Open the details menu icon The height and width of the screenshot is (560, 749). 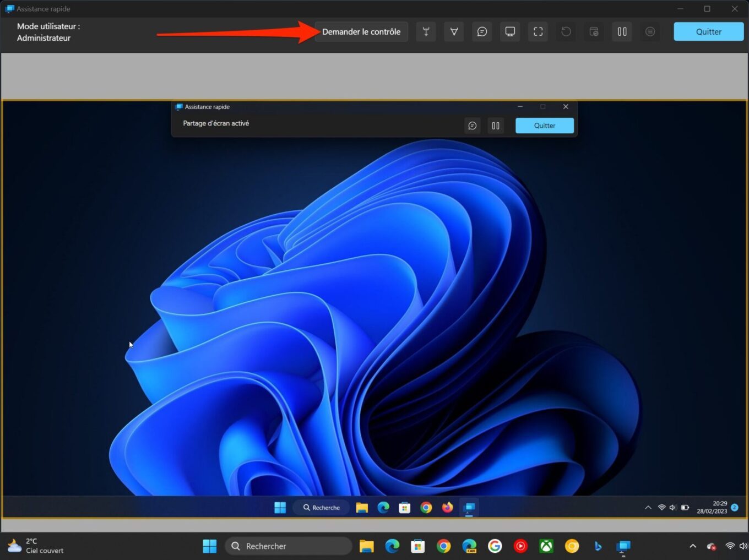[650, 32]
